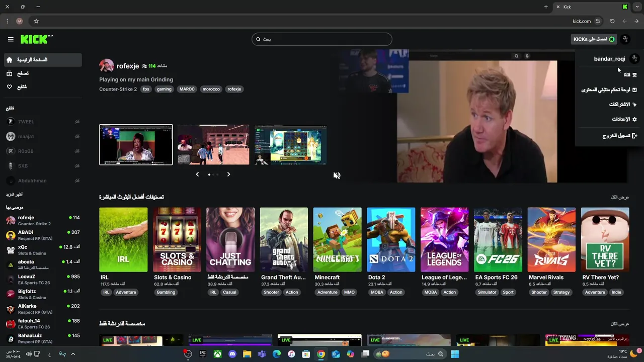View all top live categories
This screenshot has height=362, width=644.
pyautogui.click(x=620, y=197)
